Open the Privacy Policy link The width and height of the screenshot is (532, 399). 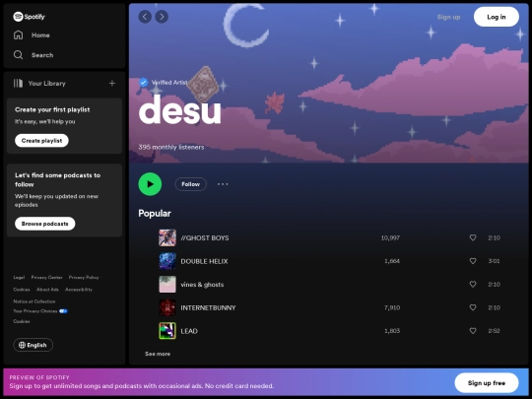[84, 277]
